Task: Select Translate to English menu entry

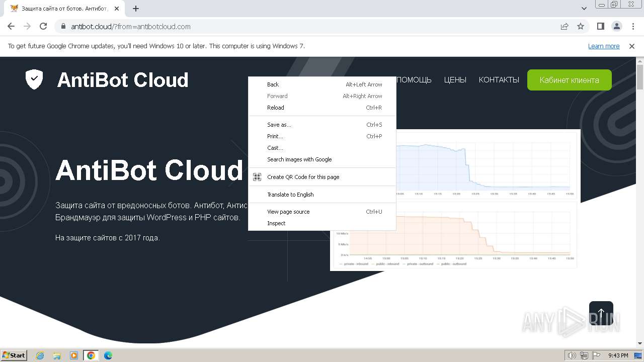Action: click(x=322, y=195)
